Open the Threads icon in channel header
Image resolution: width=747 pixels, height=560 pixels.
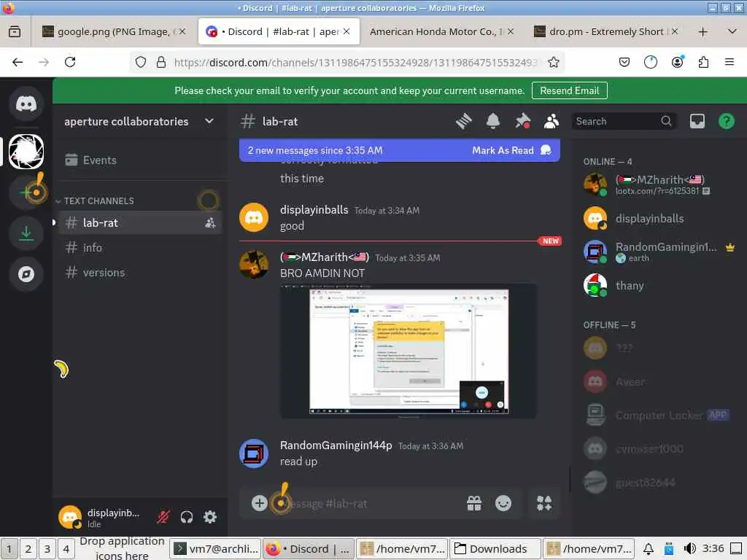(463, 122)
